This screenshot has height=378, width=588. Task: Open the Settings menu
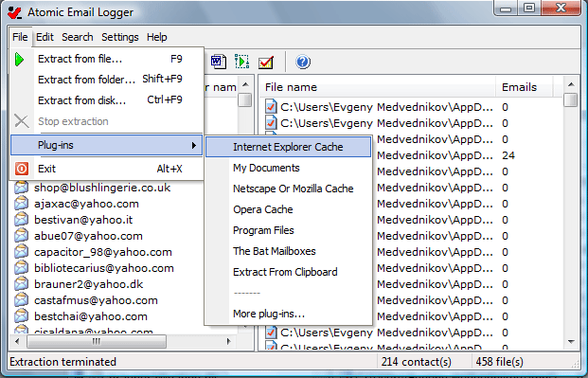click(120, 37)
